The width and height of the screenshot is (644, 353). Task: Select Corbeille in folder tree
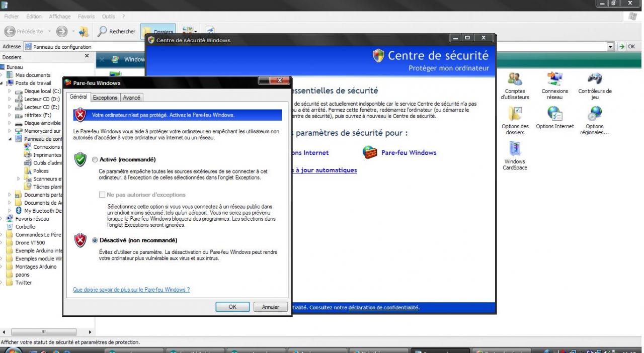point(21,227)
